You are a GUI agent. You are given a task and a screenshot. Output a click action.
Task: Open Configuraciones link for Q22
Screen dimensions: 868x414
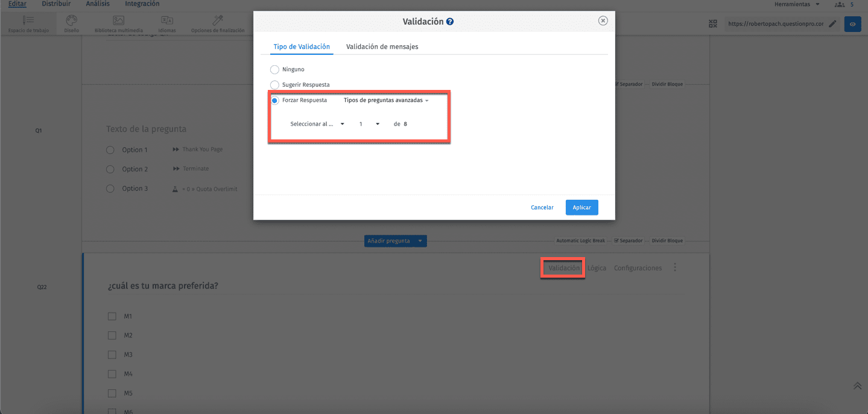click(x=638, y=268)
